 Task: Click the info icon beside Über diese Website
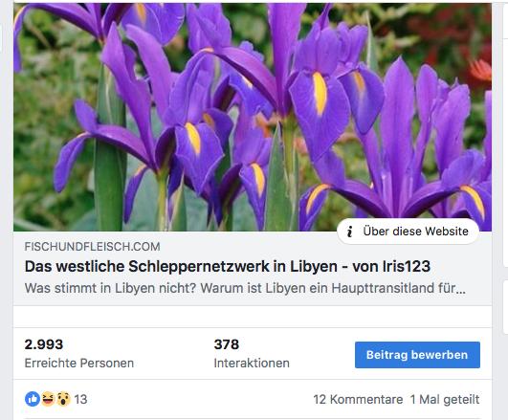tap(349, 232)
